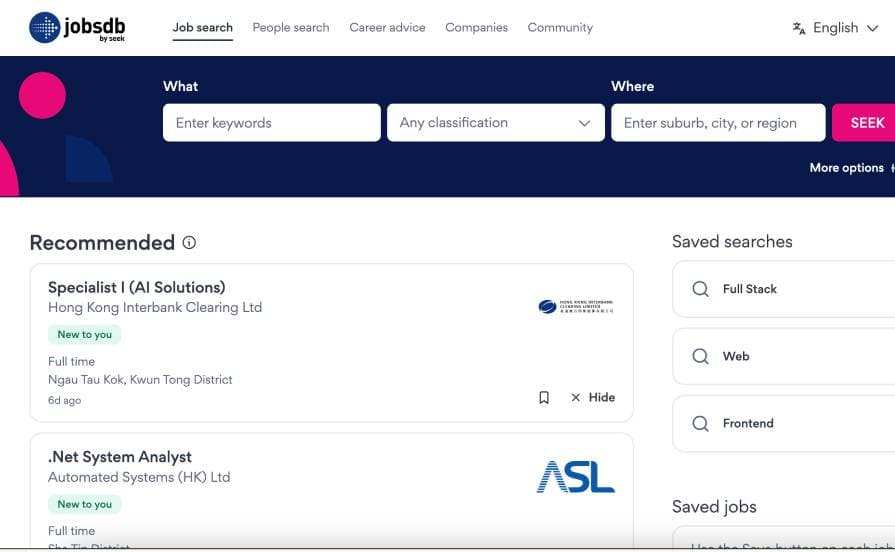Viewport: 895px width, 552px height.
Task: Hide the Specialist I (AI Solutions) job
Action: (593, 397)
